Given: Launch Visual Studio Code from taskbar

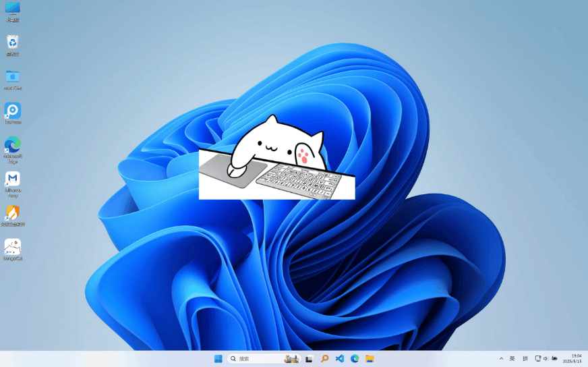Looking at the screenshot, I should coord(340,359).
